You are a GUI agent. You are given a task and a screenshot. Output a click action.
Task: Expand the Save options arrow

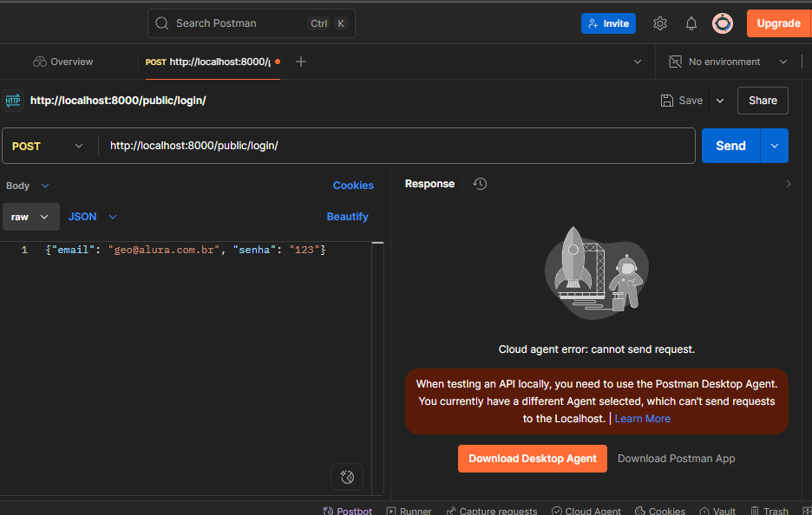point(720,101)
